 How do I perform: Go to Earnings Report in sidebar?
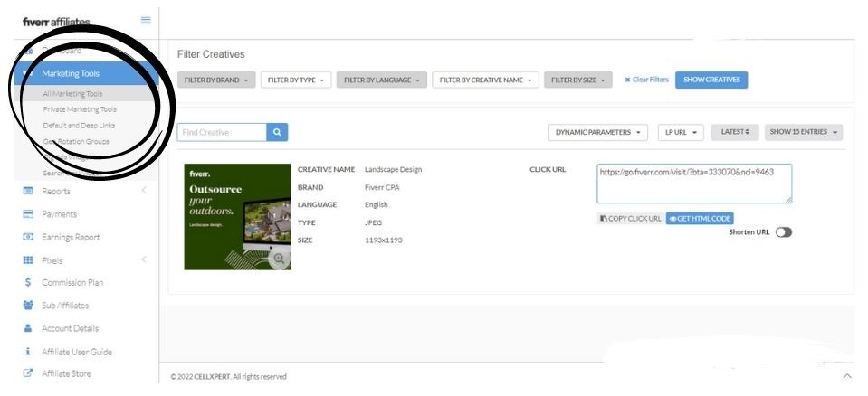(71, 237)
